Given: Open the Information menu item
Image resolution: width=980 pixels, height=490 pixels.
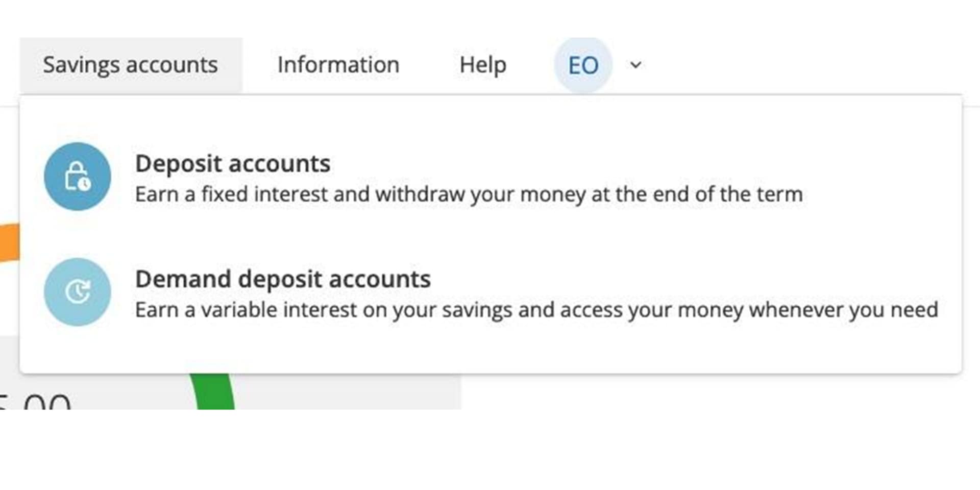Looking at the screenshot, I should coord(338,65).
